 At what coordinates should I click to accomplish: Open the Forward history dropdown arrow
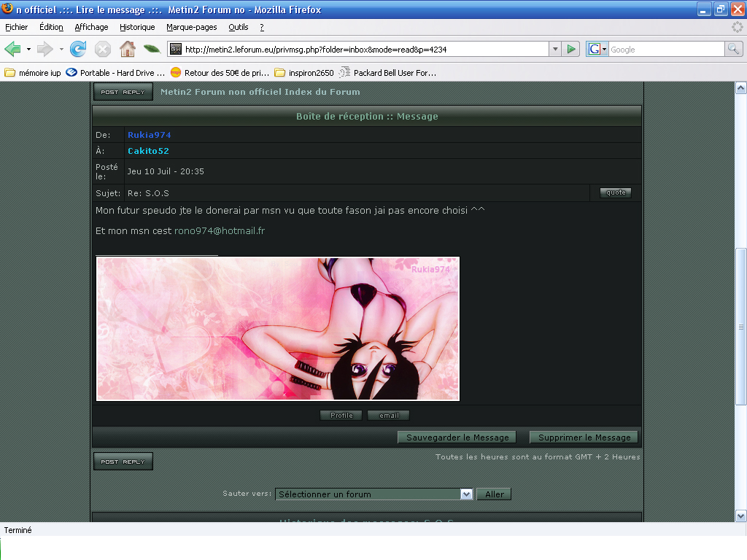point(61,49)
